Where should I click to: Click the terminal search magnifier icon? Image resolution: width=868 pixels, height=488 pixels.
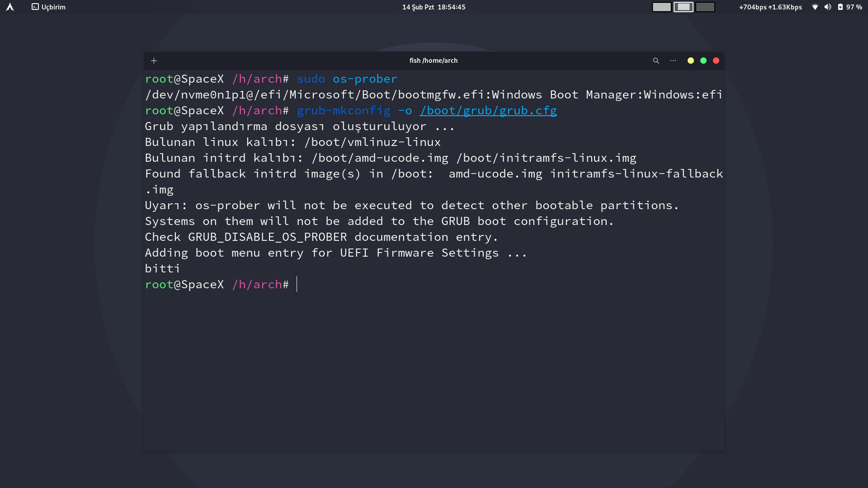click(656, 61)
